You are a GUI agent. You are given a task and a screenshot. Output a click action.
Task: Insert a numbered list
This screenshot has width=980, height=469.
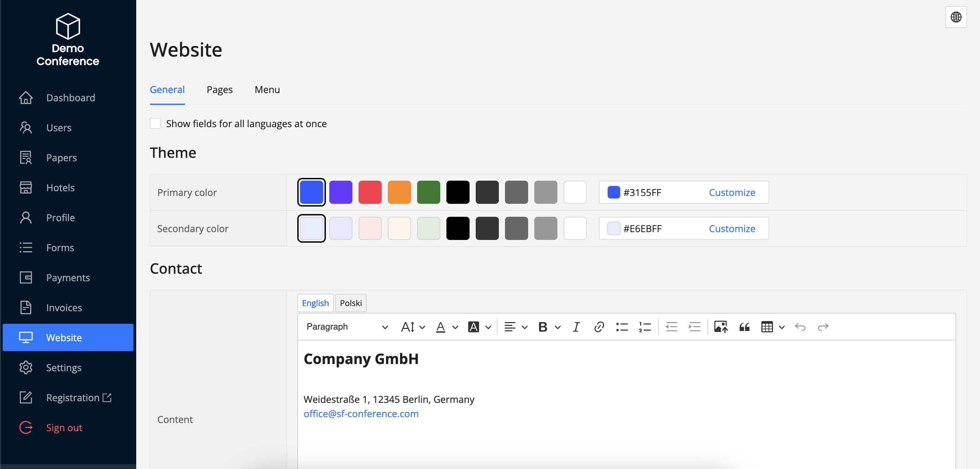point(645,327)
